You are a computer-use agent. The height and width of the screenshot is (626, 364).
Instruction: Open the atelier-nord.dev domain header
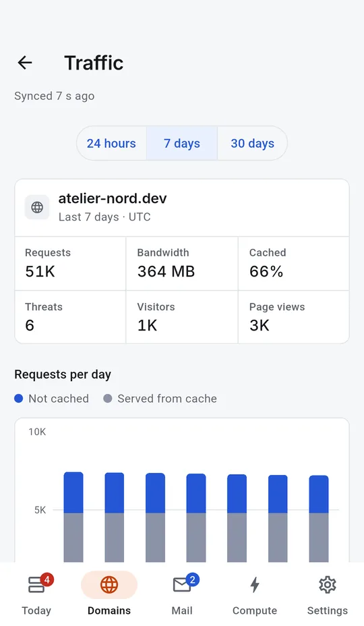pos(182,208)
